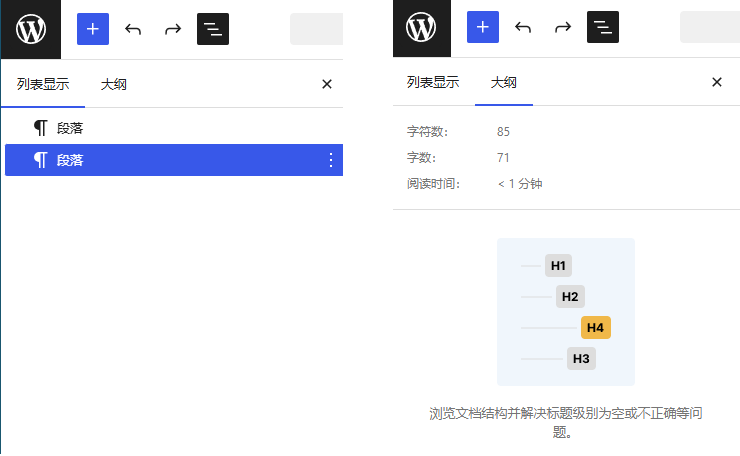Click the 字符数: label
The image size is (740, 456).
pyautogui.click(x=427, y=132)
